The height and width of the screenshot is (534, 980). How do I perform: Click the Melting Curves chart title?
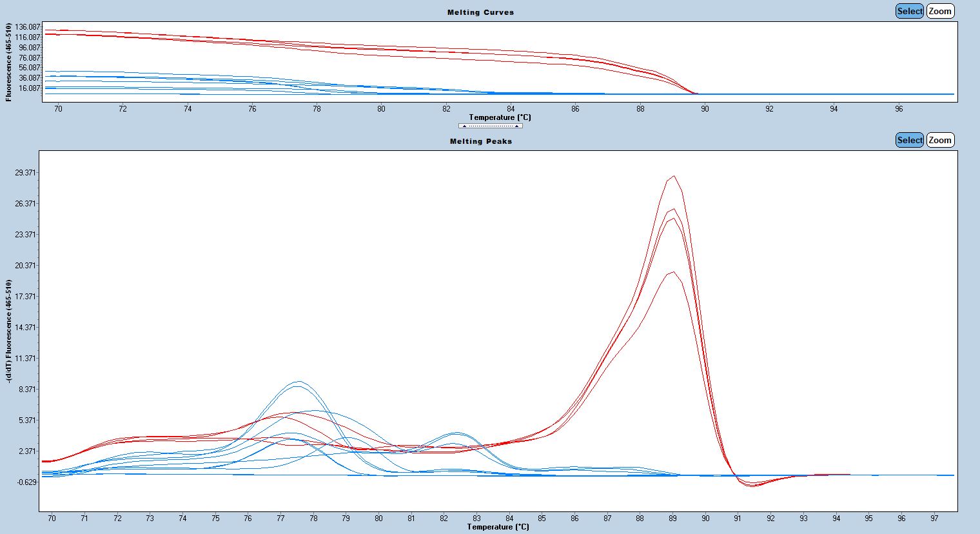480,12
